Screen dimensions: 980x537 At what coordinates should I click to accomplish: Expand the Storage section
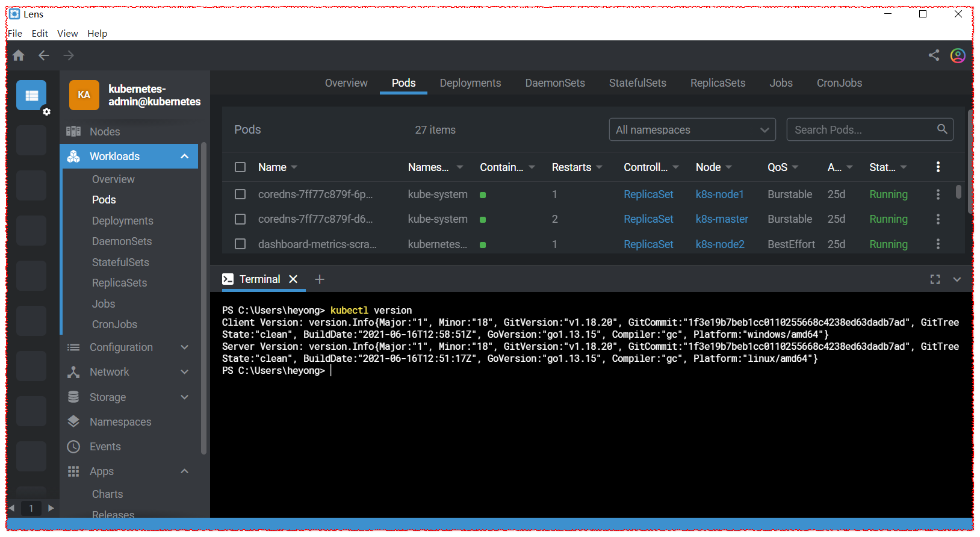185,397
